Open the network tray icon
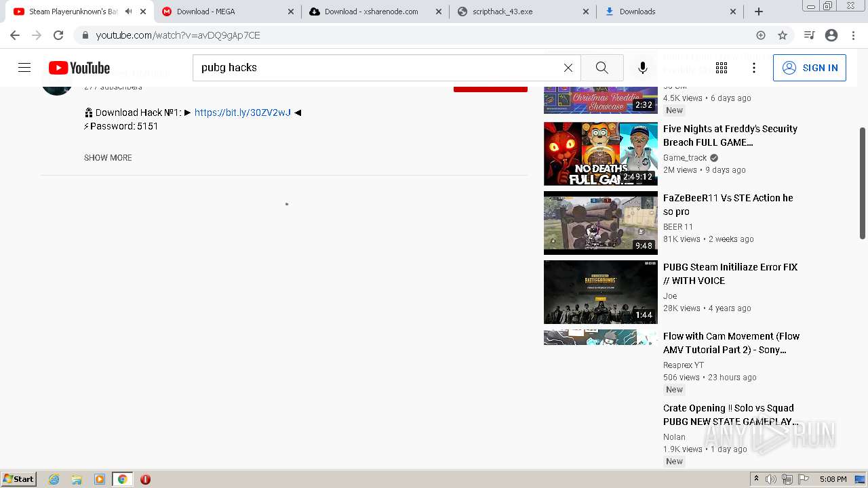 coord(787,479)
